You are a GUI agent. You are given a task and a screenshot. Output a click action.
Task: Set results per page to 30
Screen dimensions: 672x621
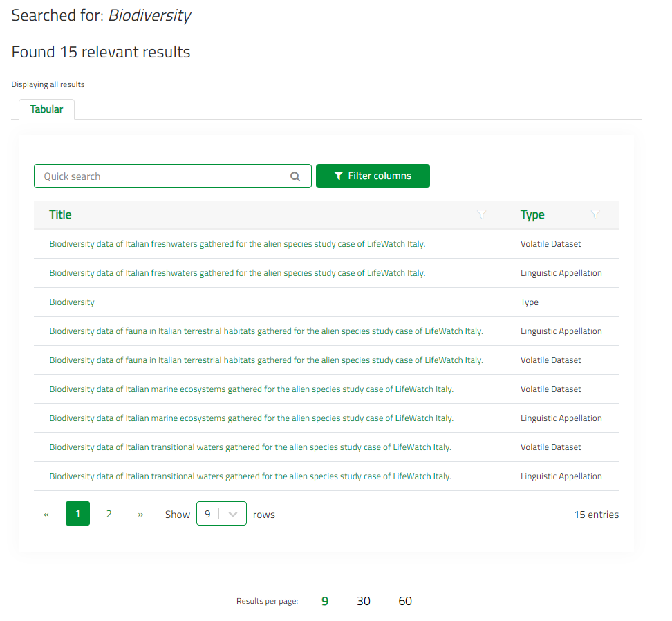point(364,601)
